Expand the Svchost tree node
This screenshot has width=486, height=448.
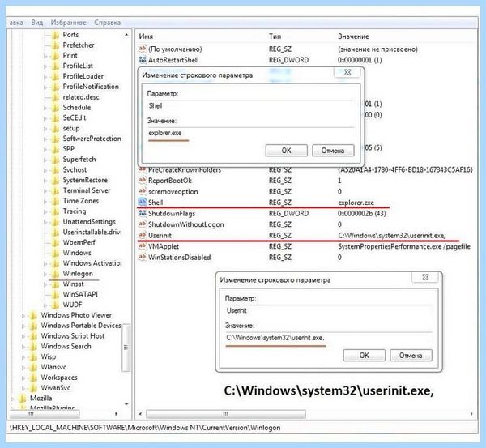(45, 170)
